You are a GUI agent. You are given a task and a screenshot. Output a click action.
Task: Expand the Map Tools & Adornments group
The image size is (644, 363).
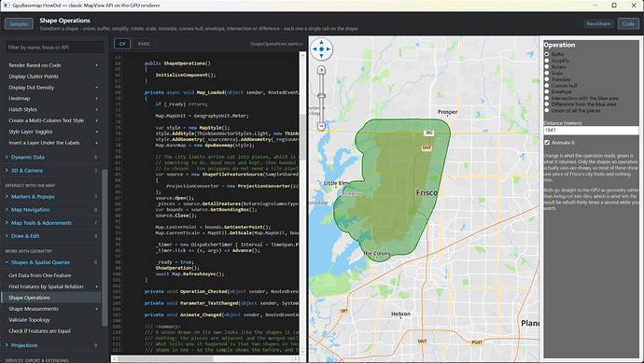tap(51, 223)
